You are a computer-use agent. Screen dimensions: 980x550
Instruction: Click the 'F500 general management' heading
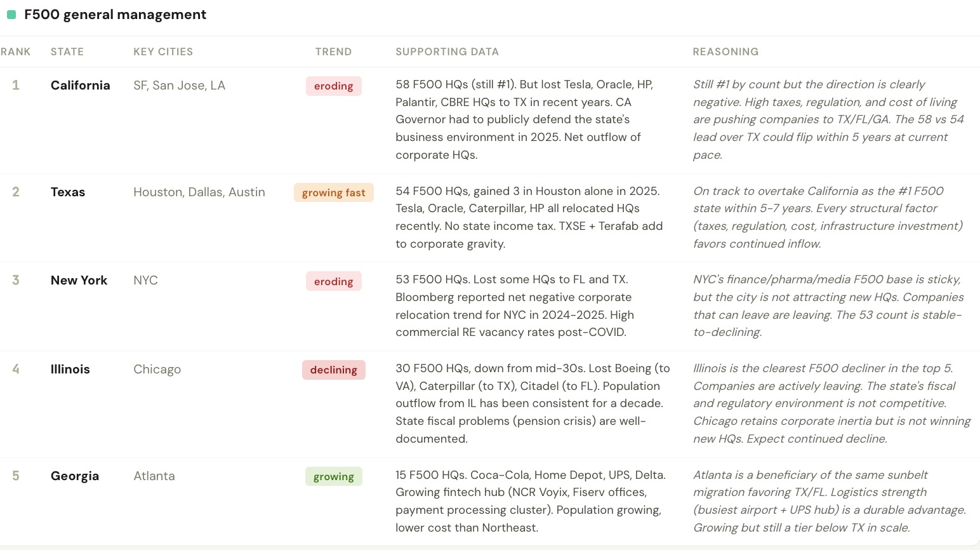click(x=115, y=15)
